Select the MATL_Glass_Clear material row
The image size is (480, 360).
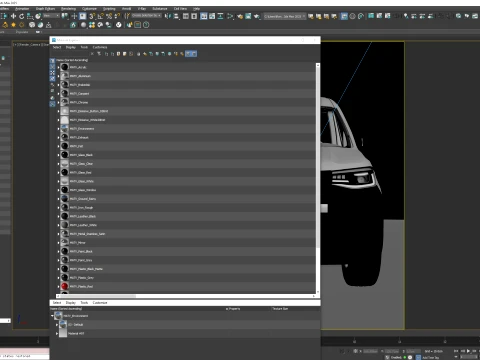tap(186, 164)
